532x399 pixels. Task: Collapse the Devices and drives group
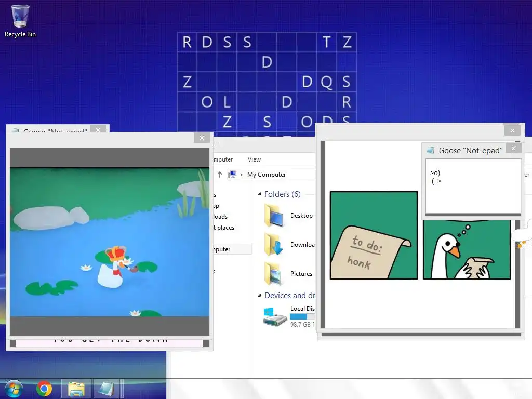(x=259, y=296)
